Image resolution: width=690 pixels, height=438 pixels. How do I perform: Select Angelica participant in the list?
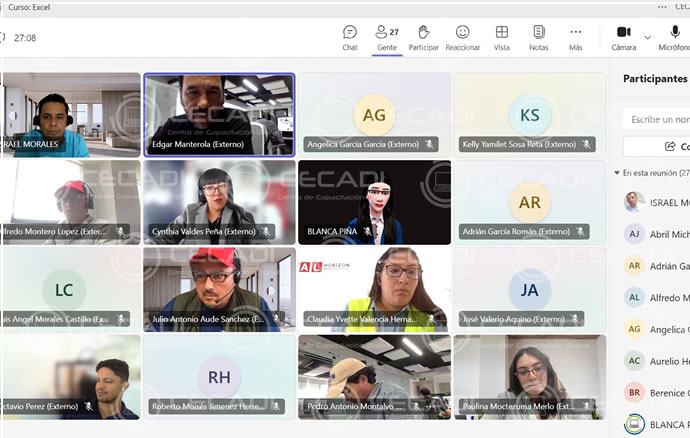pyautogui.click(x=657, y=329)
